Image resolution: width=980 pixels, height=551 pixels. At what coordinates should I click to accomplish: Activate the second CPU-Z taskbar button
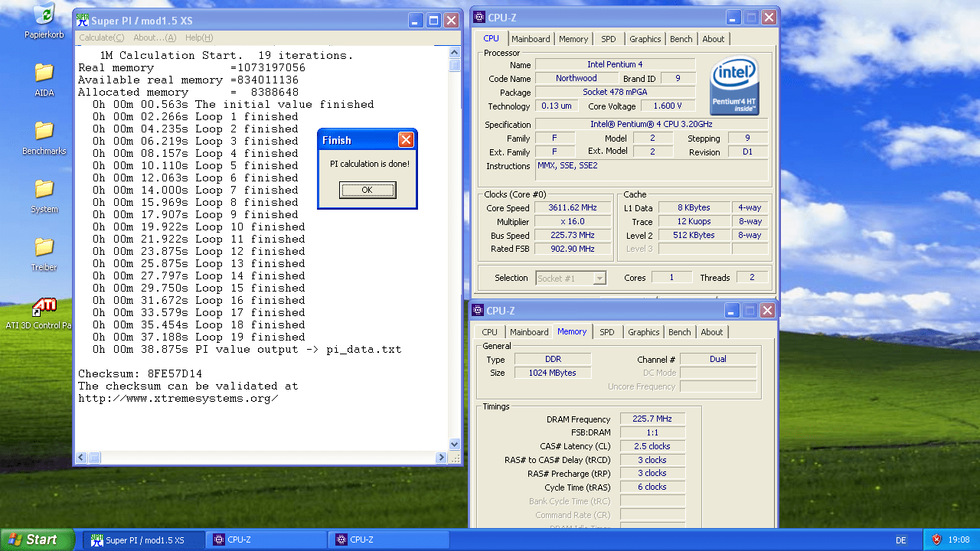coord(389,540)
